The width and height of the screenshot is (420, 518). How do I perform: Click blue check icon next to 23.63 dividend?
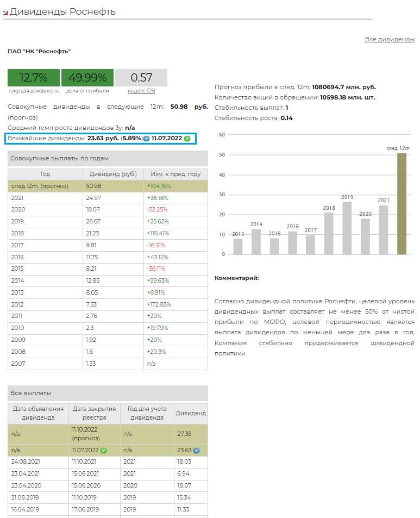(x=197, y=450)
